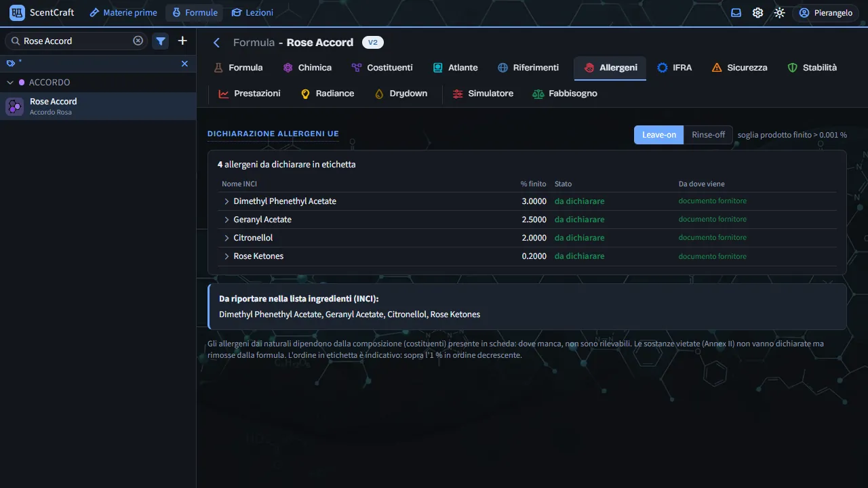
Task: Select Rose Accord in formula list
Action: [98, 106]
